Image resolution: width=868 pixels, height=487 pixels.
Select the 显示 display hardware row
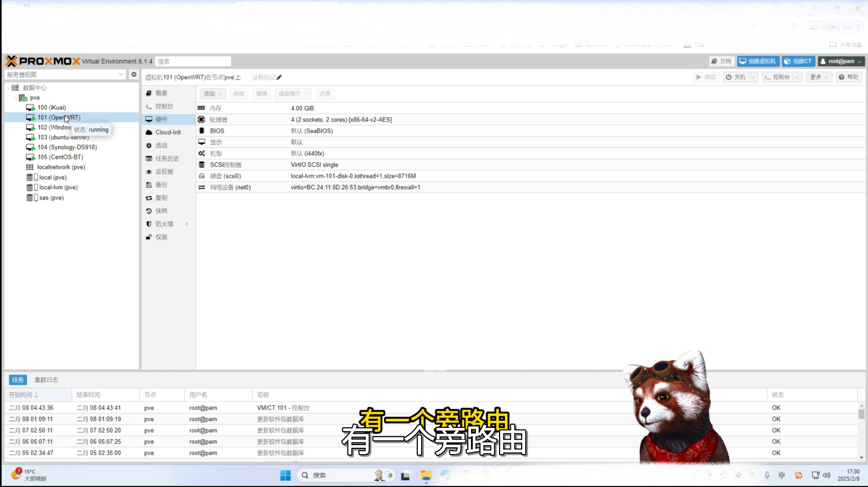coord(530,142)
